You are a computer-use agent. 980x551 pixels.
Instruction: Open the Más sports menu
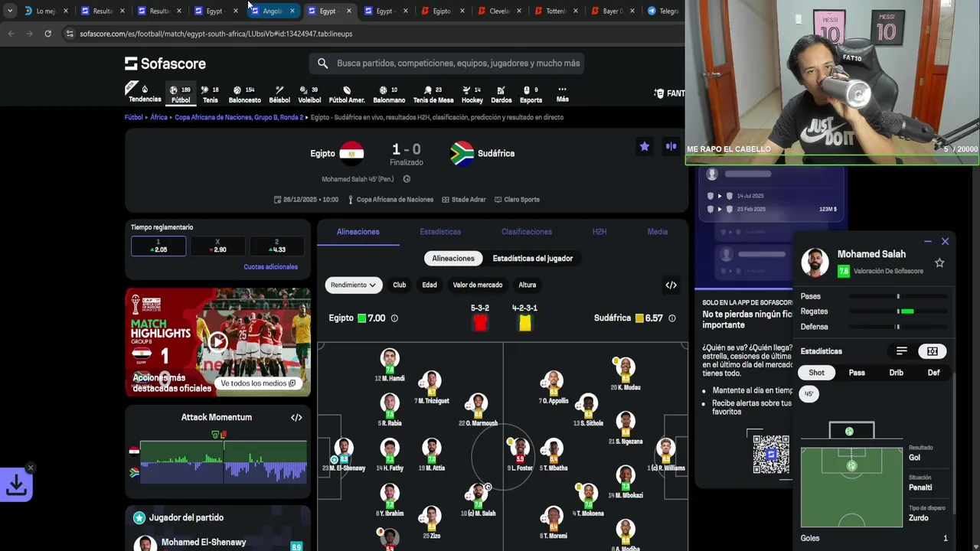562,94
